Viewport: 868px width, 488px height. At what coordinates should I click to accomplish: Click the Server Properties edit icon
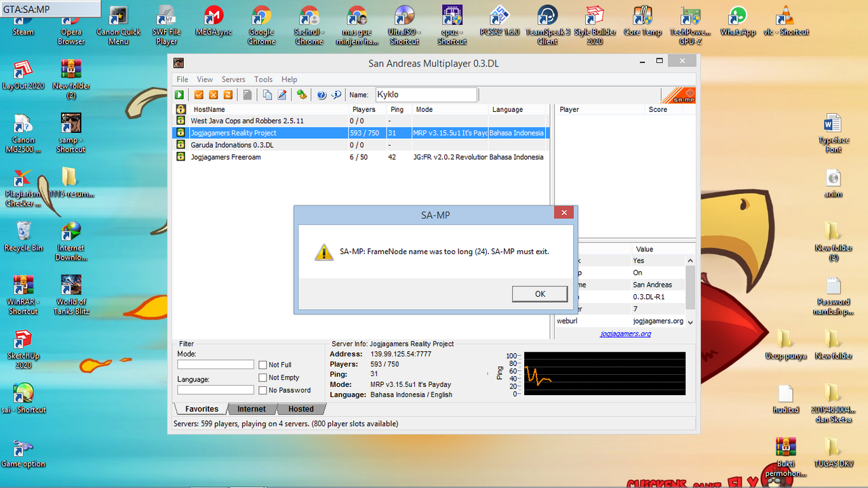tap(282, 95)
